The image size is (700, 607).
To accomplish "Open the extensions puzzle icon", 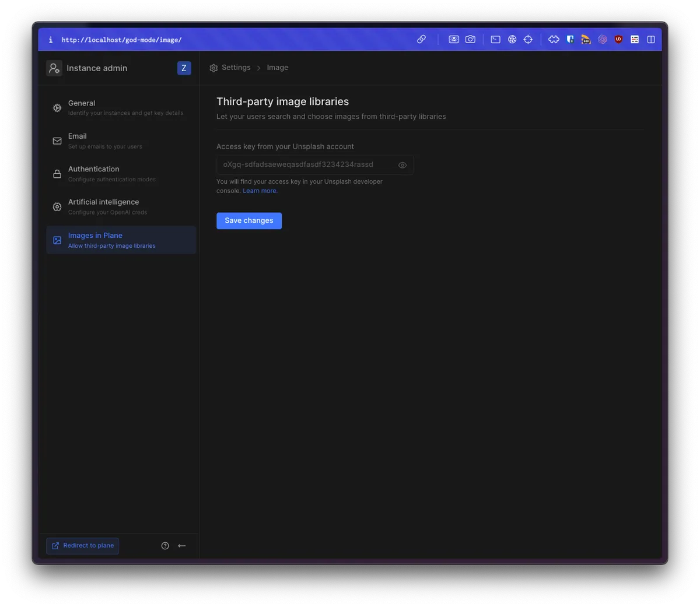I will coord(554,40).
